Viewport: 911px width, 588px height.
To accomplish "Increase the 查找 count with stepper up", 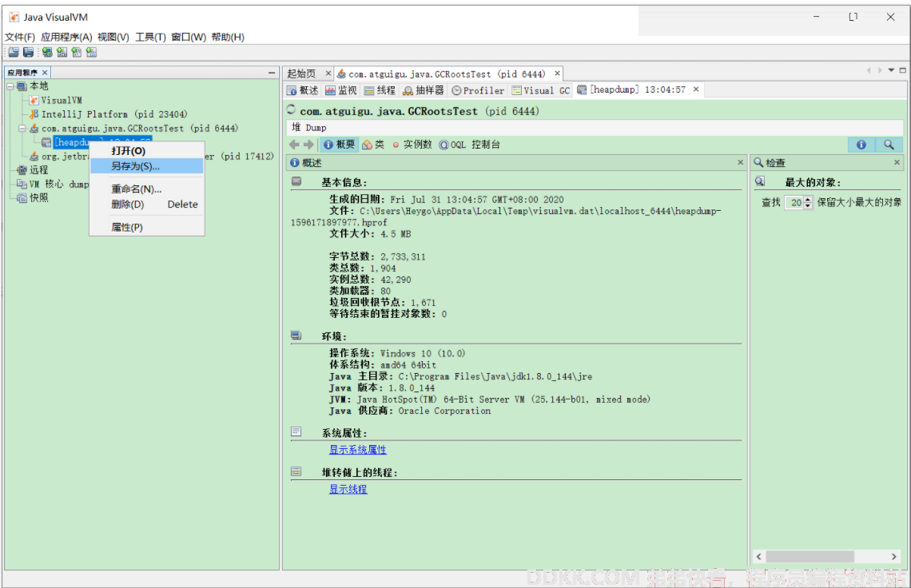I will (808, 199).
